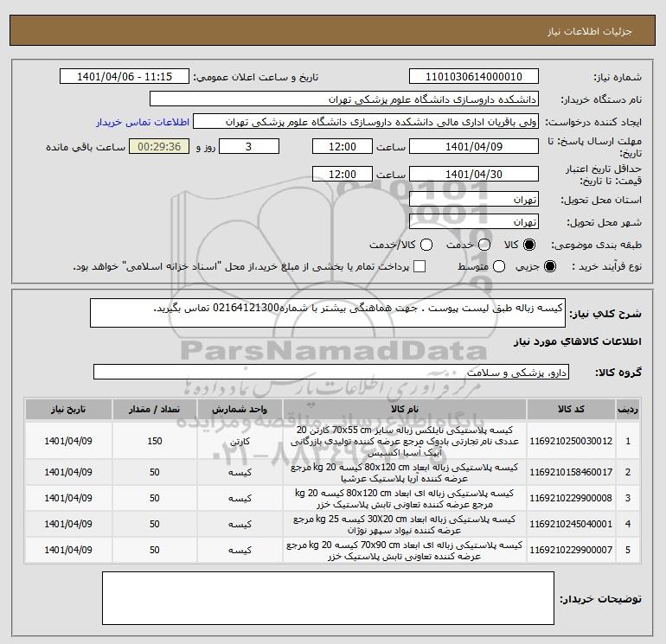Click the ردیف column header
The image size is (666, 644).
628,409
